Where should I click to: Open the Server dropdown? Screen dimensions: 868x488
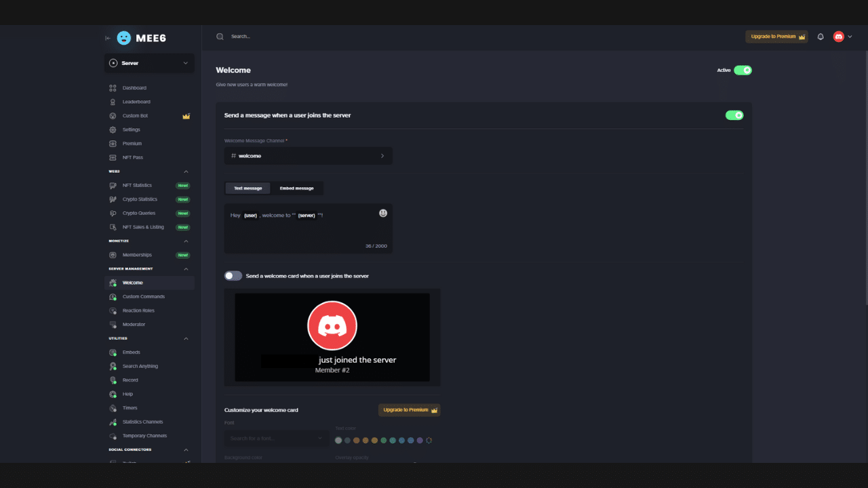149,62
